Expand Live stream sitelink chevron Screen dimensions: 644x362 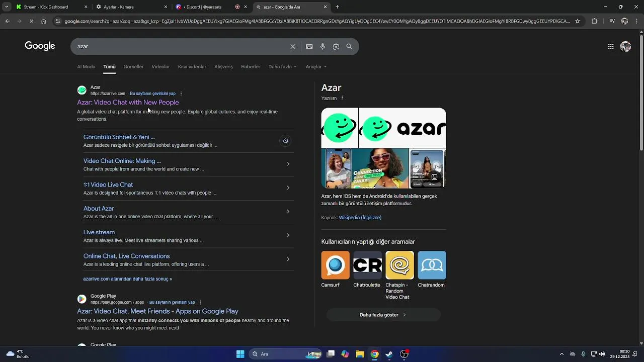pos(288,235)
